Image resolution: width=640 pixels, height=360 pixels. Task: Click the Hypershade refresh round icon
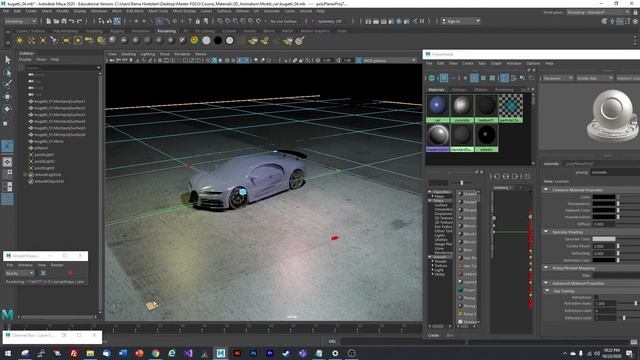point(432,78)
